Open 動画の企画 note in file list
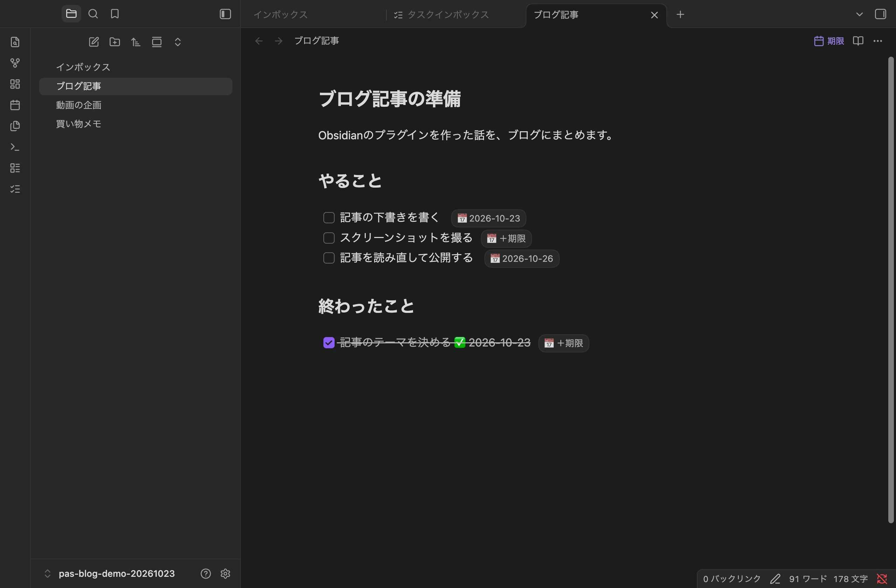The image size is (896, 588). (x=135, y=105)
